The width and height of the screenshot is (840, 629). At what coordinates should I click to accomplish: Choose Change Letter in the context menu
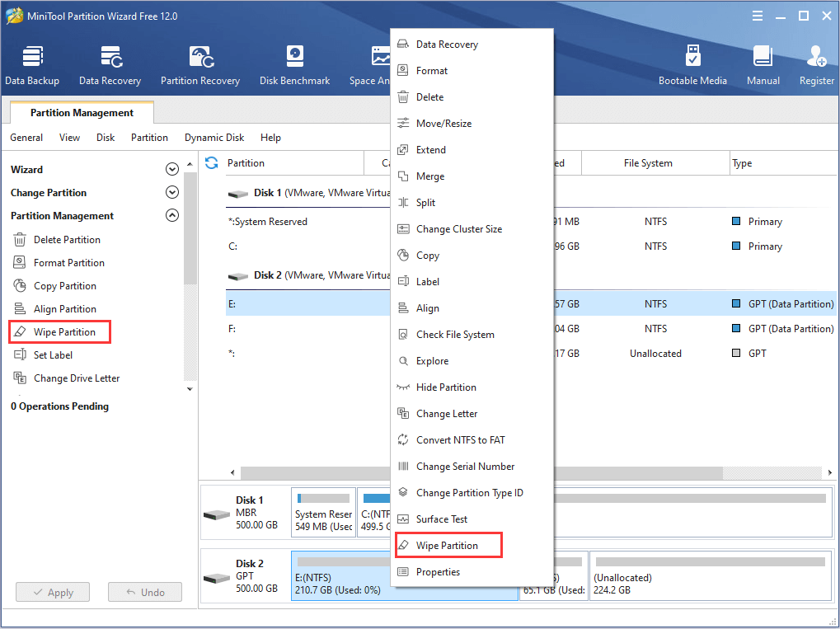(472, 414)
